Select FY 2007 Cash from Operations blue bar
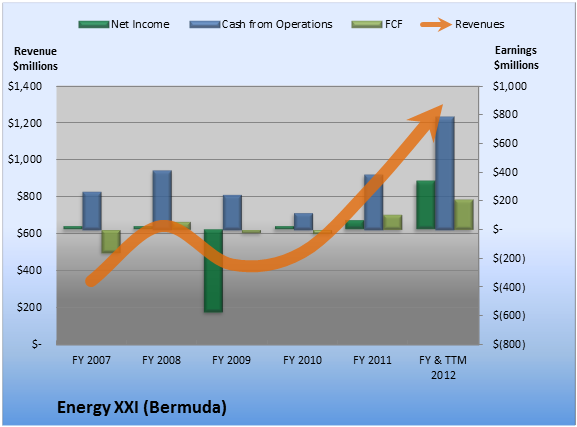577x427 pixels. point(92,211)
